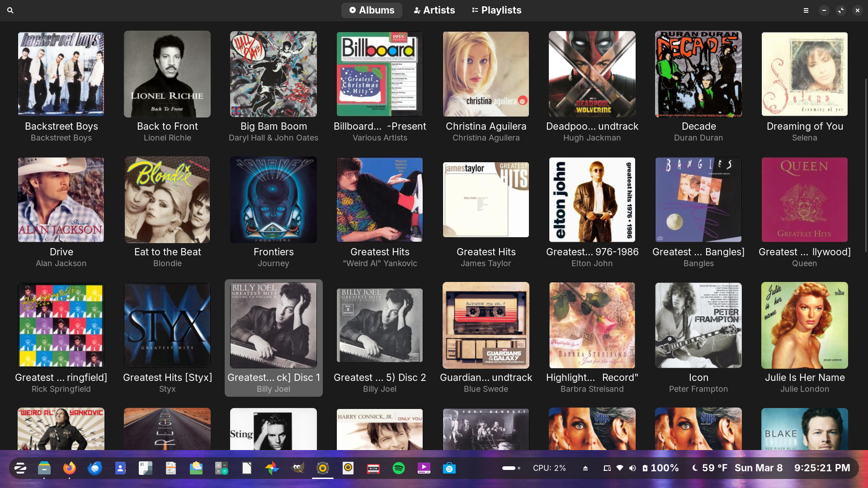Open the Frontiers album by Journey
This screenshot has height=488, width=868.
pos(274,200)
